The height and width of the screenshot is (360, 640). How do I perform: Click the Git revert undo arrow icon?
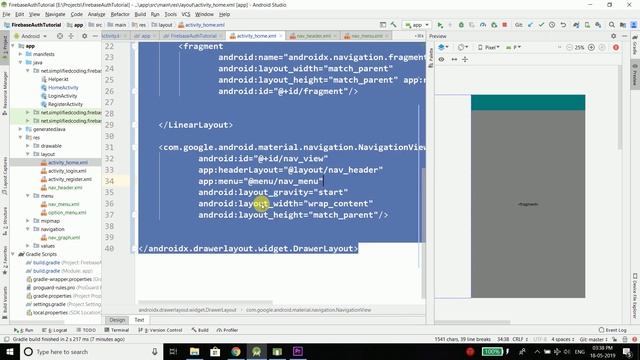coord(563,25)
